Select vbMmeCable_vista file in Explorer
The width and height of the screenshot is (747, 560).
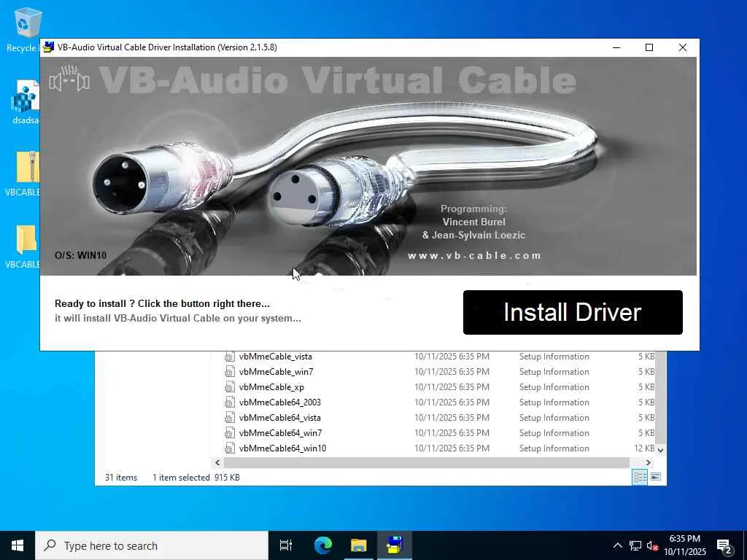[x=275, y=357]
